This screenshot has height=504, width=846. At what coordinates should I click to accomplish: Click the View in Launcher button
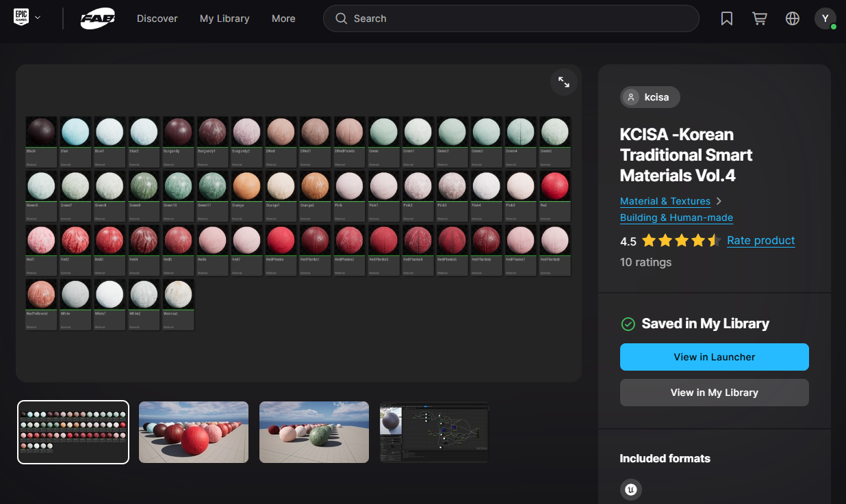click(715, 357)
